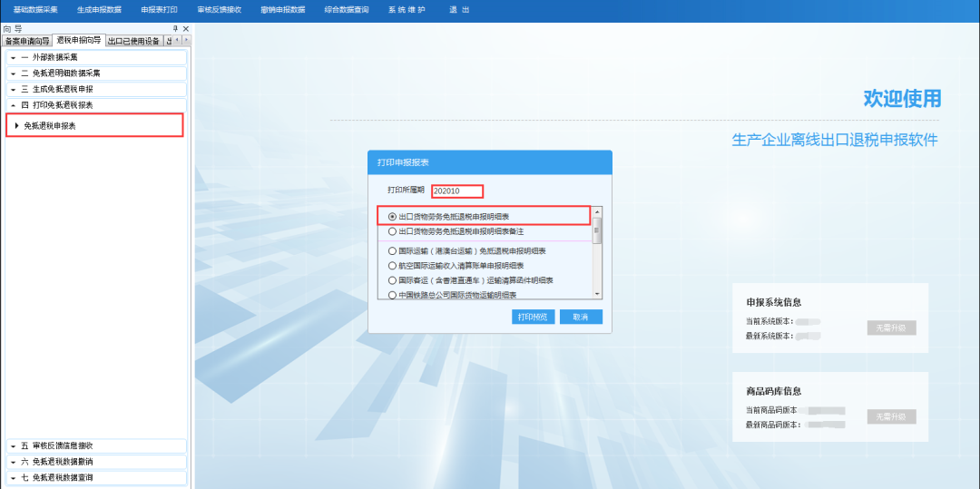Screen dimensions: 980x489
Task: Select 出口货物劳务免抵退税申报明细表 radio option
Action: click(393, 217)
